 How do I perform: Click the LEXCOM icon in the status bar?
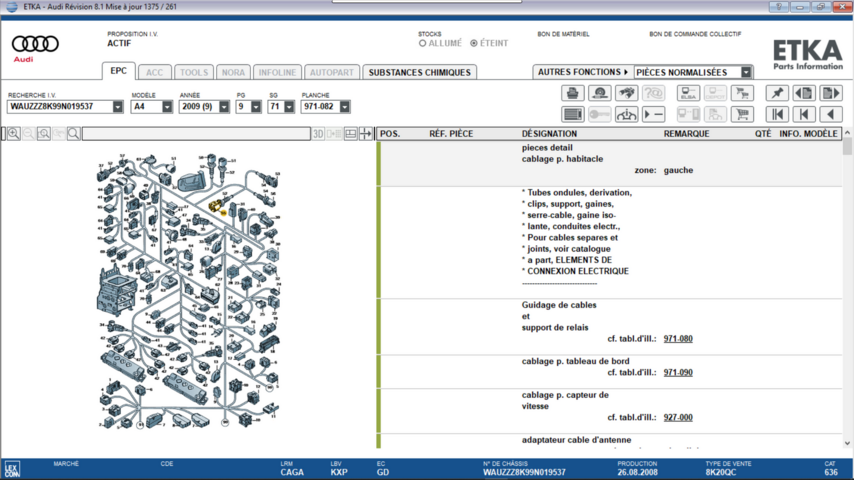[11, 469]
